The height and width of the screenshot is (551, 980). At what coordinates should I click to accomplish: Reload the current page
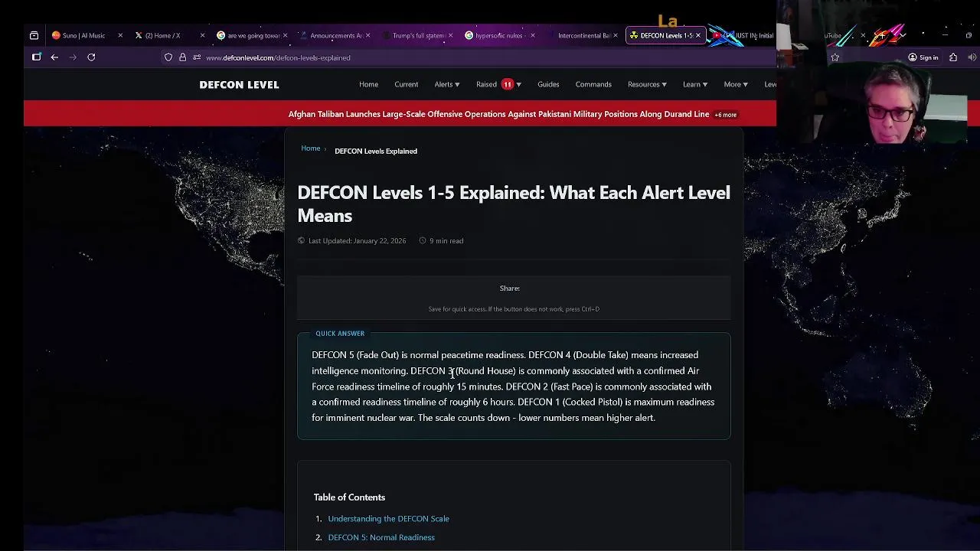pyautogui.click(x=91, y=57)
